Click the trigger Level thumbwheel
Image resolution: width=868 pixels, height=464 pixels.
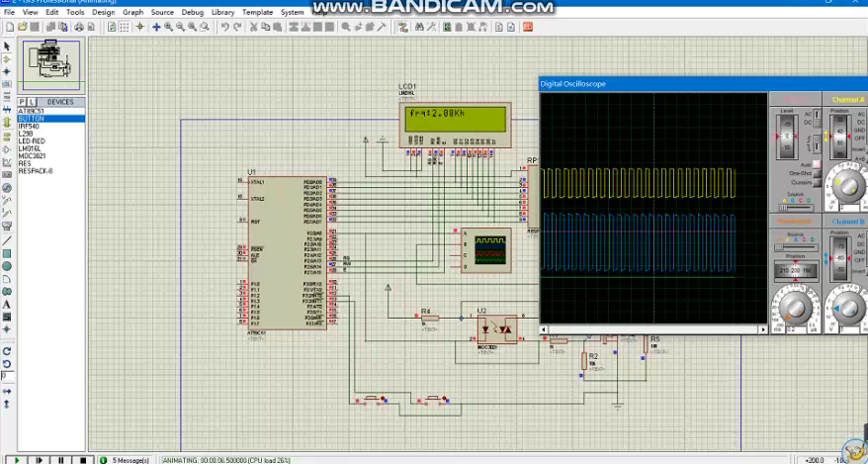[x=787, y=137]
